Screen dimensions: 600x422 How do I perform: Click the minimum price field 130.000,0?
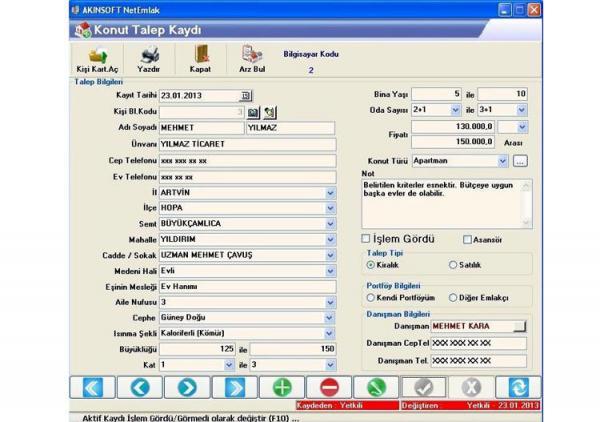click(x=453, y=127)
